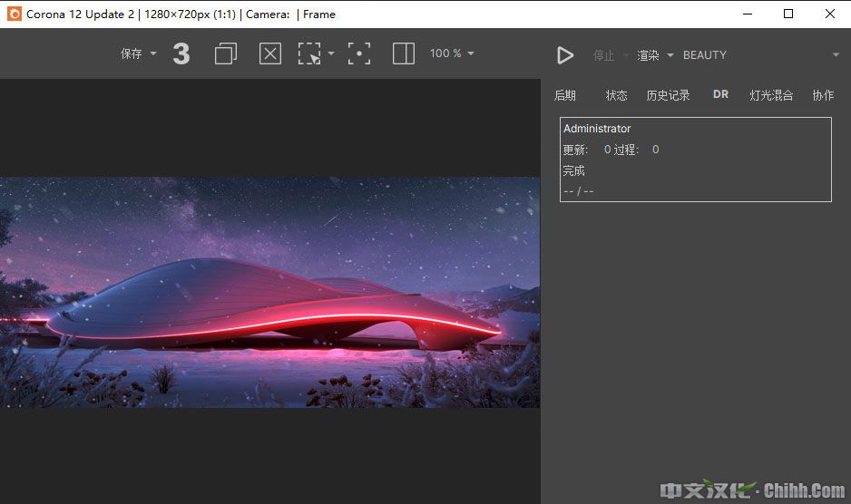851x504 pixels.
Task: Switch to the 后期 tab
Action: tap(564, 95)
